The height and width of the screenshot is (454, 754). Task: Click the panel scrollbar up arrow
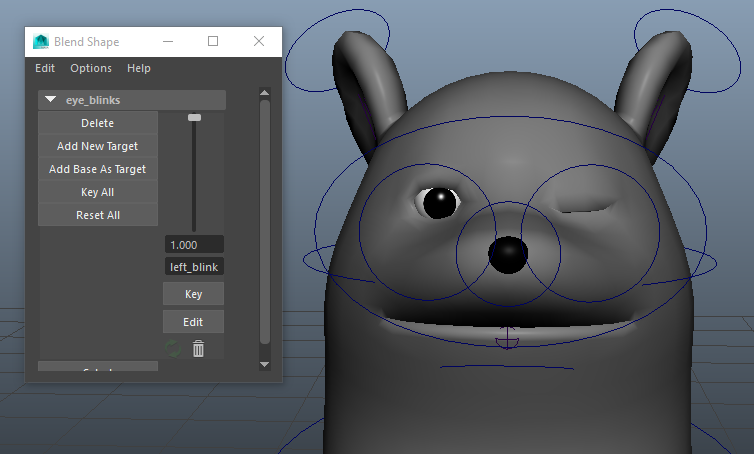pos(265,94)
